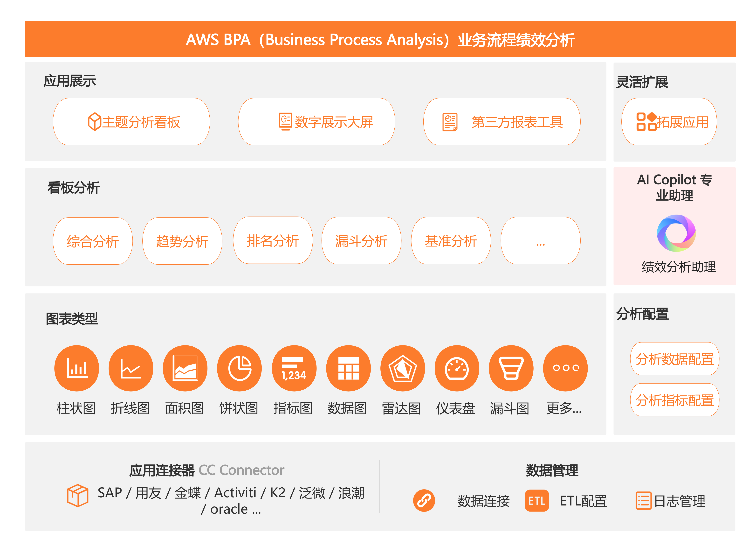Screen dimensions: 756x547
Task: Open the 拓展应用 button
Action: click(669, 122)
